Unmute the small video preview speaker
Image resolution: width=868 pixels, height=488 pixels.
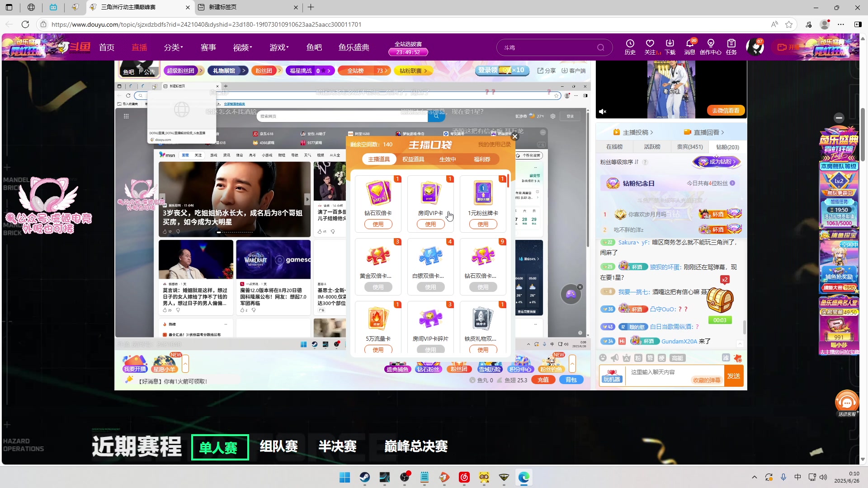(603, 112)
